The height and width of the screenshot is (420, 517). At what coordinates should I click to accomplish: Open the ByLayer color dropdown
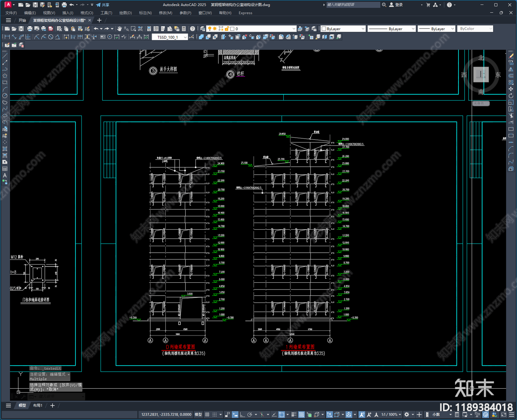coord(343,29)
